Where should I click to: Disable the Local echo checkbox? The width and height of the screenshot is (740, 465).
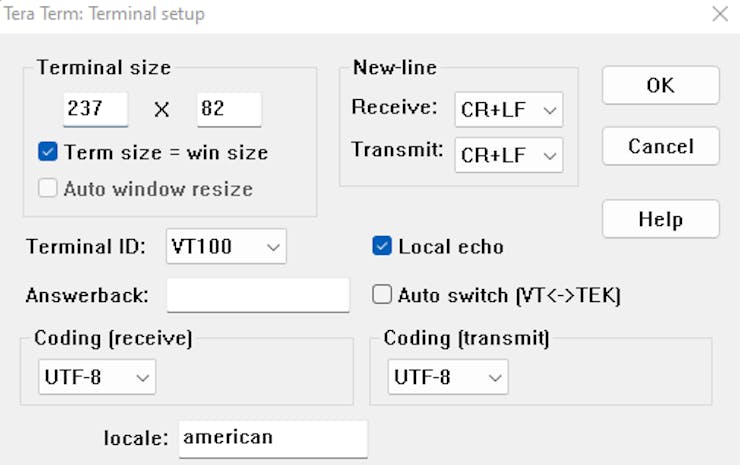(x=382, y=246)
